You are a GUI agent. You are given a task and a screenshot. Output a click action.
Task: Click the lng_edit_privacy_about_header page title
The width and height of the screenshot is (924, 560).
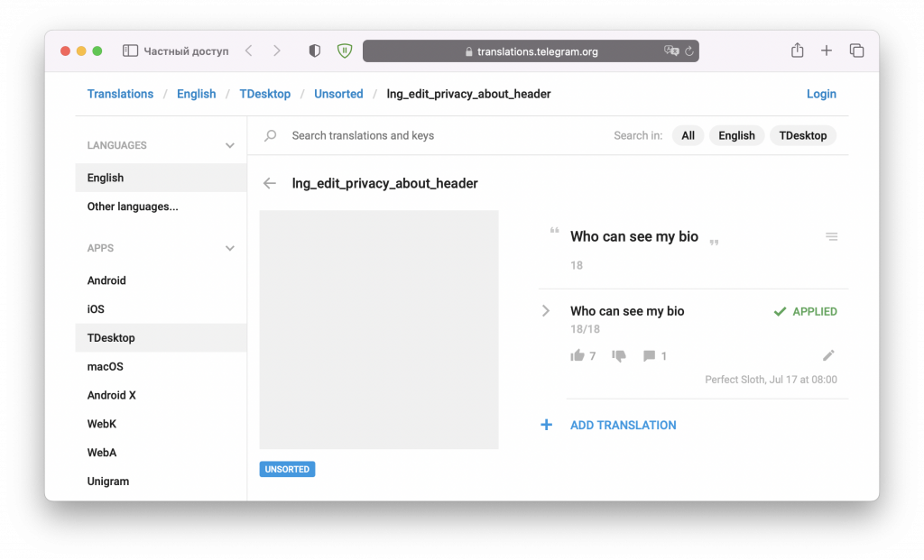coord(384,184)
